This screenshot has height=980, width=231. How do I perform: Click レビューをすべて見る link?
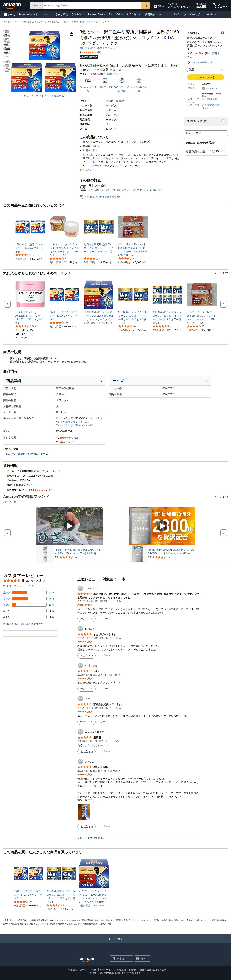tap(91, 838)
